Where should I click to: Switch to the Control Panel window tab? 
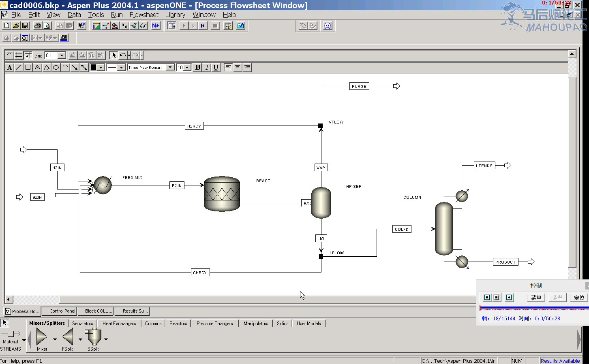pos(59,311)
